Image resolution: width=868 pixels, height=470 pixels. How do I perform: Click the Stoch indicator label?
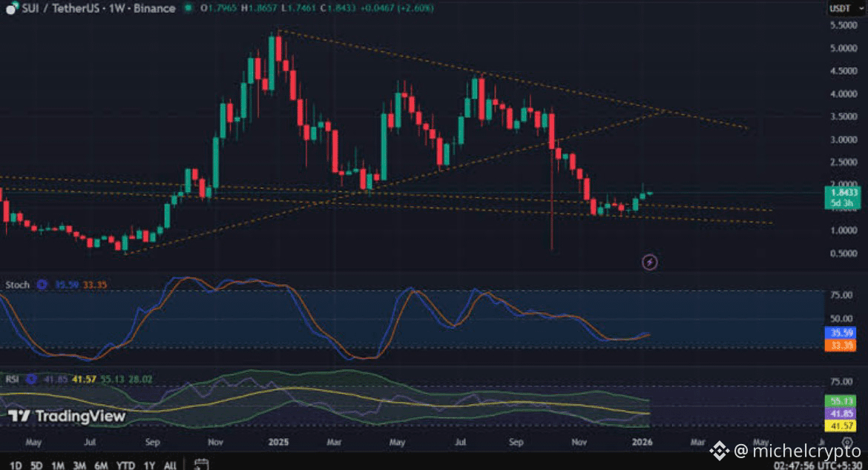coord(17,285)
